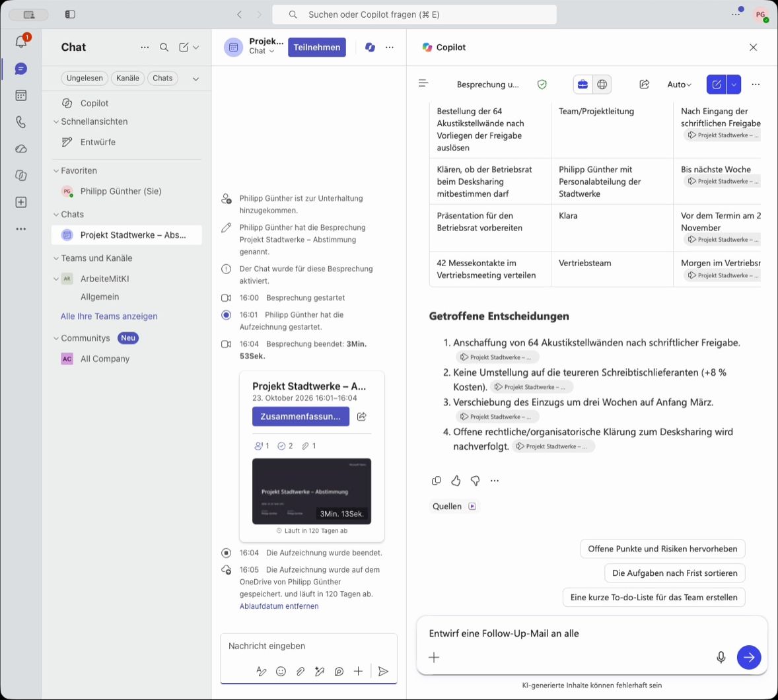Filter the list by Kanäle
Screen dimensions: 778x700
[127, 79]
